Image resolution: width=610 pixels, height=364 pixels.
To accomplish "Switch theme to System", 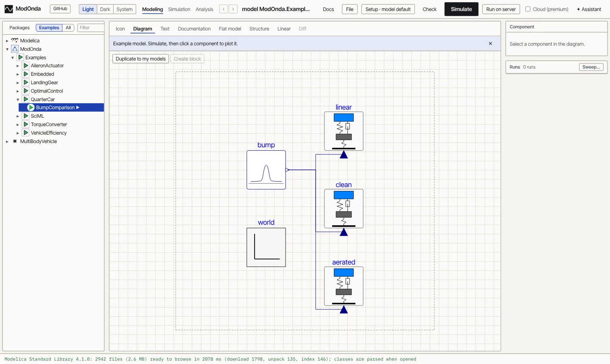I will [125, 9].
